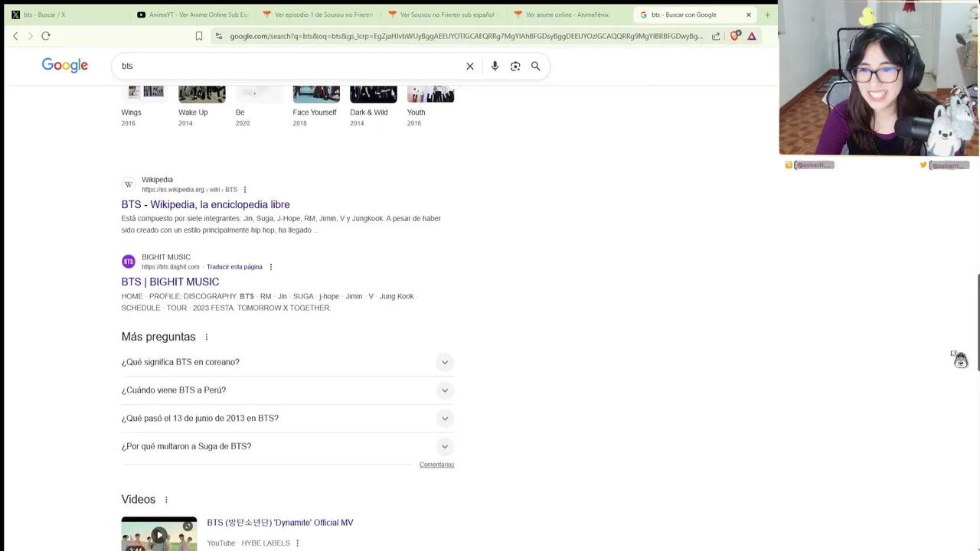Screen dimensions: 980x551
Task: Bookmark this page using bookmark icon
Action: (x=199, y=36)
